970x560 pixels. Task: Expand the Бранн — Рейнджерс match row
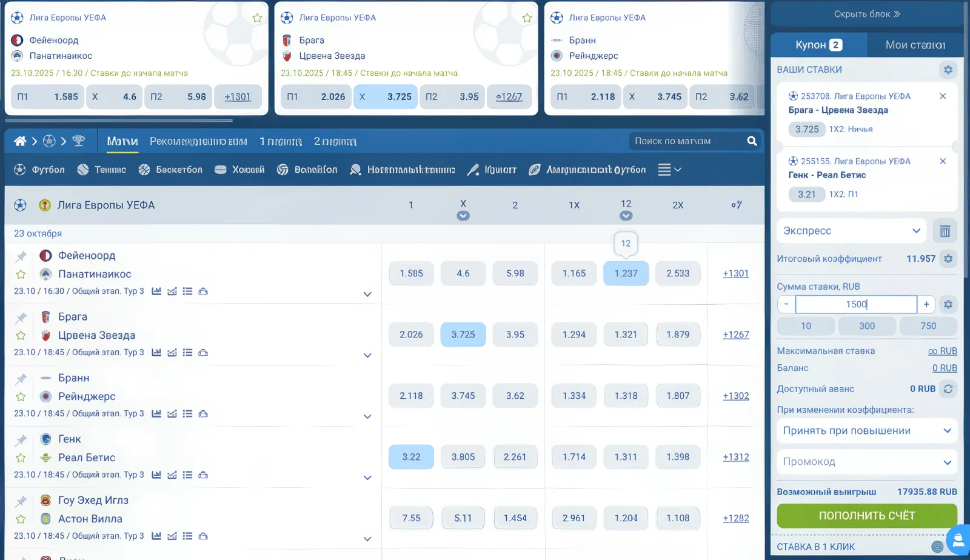pos(367,416)
